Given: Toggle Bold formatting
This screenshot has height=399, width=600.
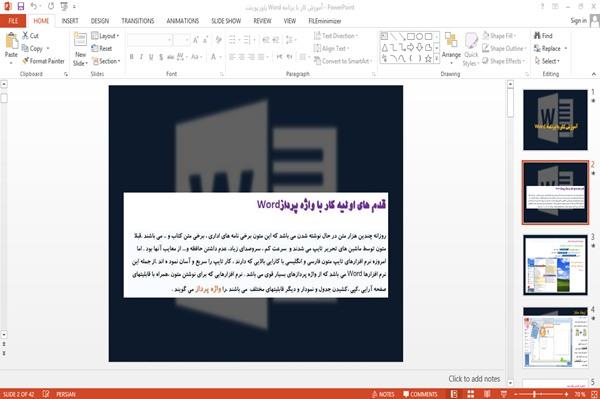Looking at the screenshot, I should point(131,57).
